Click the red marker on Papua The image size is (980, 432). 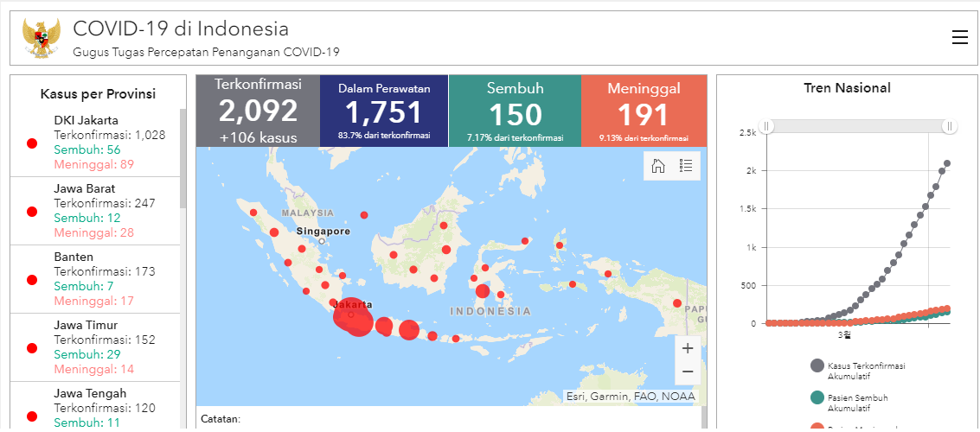[x=677, y=303]
